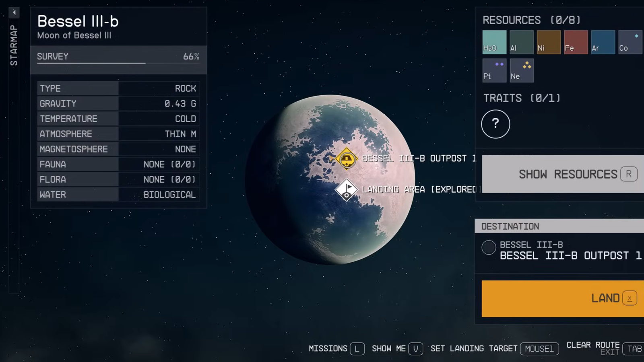The image size is (644, 362).
Task: Click the unknown trait question mark icon
Action: click(495, 124)
